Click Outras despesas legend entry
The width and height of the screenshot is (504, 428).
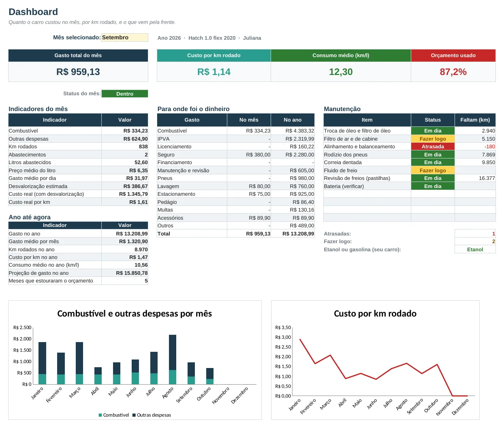(x=152, y=415)
